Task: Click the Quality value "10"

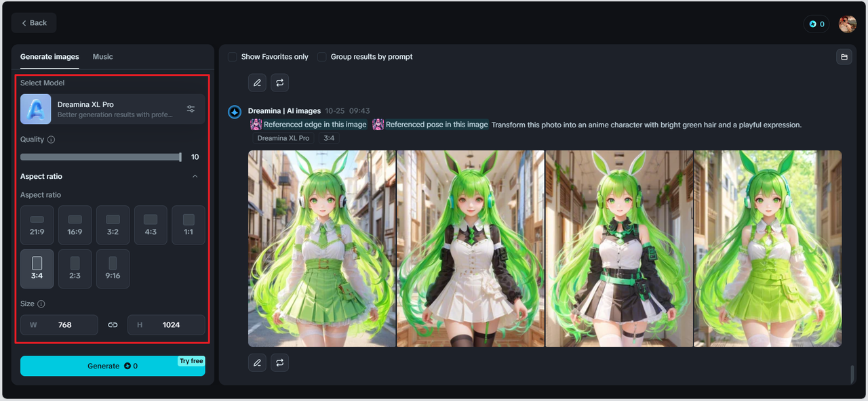Action: click(x=195, y=157)
